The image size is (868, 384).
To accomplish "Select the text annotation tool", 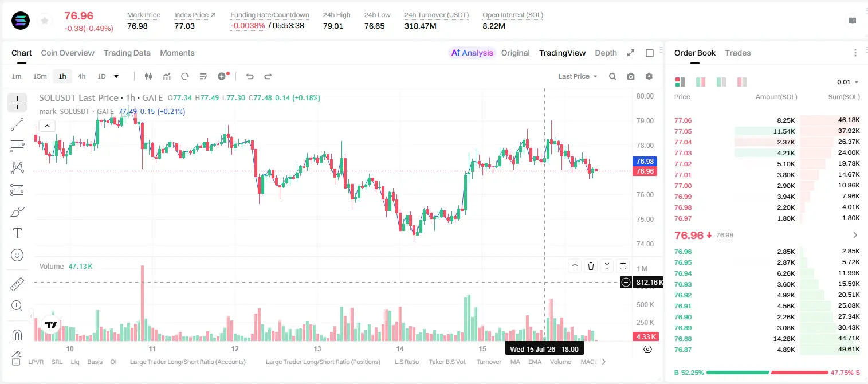I will pyautogui.click(x=17, y=233).
